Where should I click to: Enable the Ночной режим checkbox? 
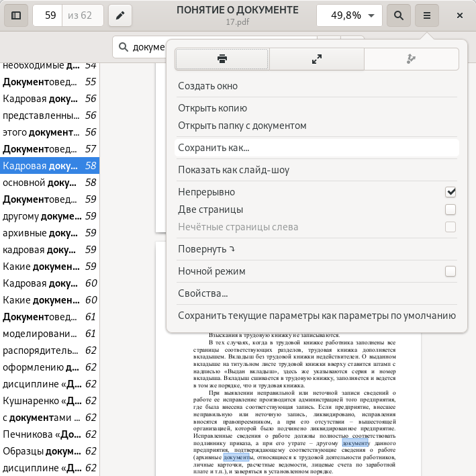[x=450, y=271]
